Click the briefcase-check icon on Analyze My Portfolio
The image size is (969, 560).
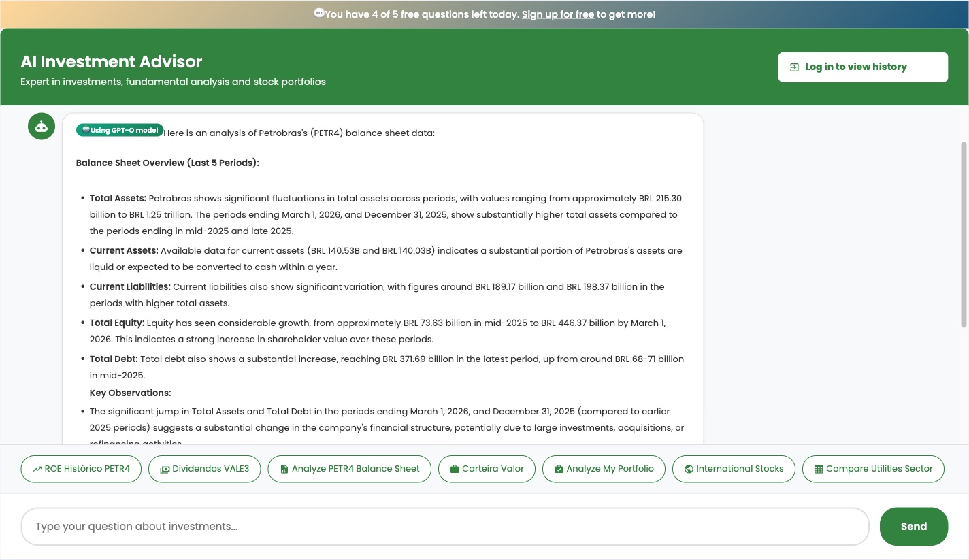[559, 469]
